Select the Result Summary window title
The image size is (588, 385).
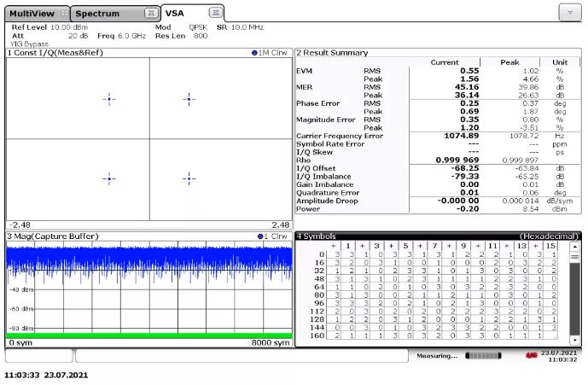332,53
